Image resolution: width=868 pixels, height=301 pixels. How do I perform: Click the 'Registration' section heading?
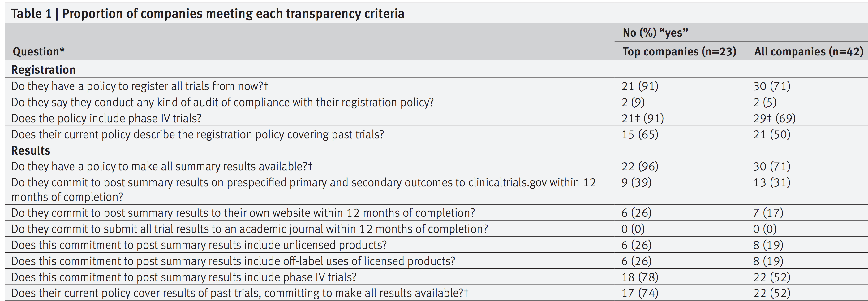[x=44, y=69]
